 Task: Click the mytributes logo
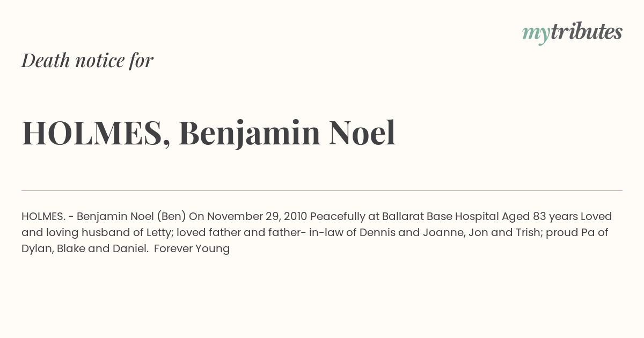[572, 33]
